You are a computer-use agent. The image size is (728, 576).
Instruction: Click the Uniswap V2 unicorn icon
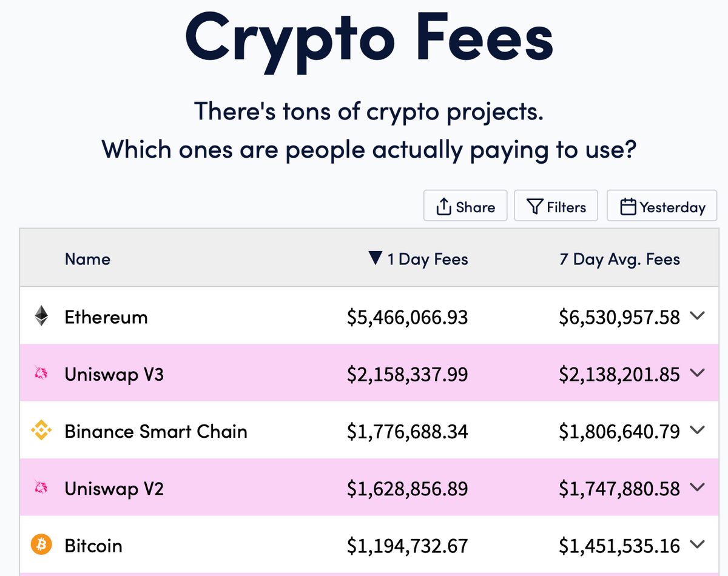pyautogui.click(x=41, y=488)
